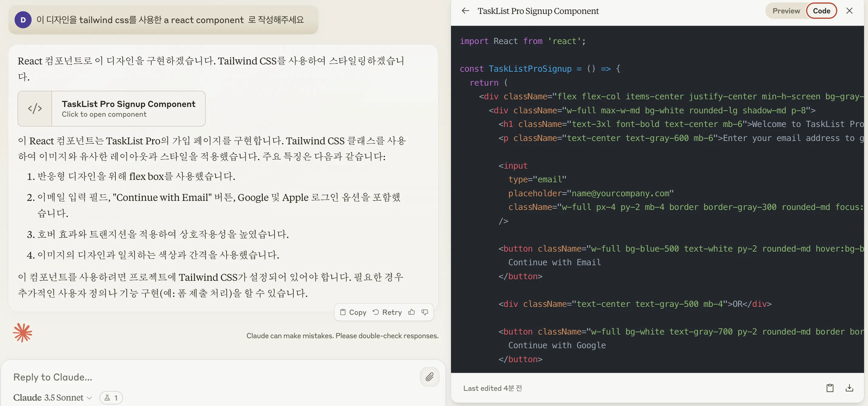Select the Code tab
The width and height of the screenshot is (868, 406).
click(821, 11)
